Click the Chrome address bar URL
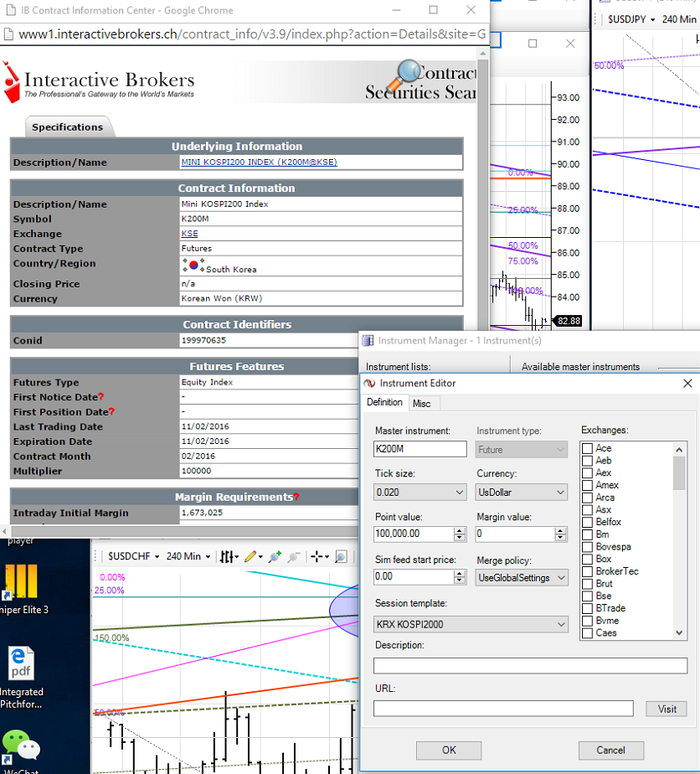This screenshot has width=700, height=774. (x=251, y=34)
